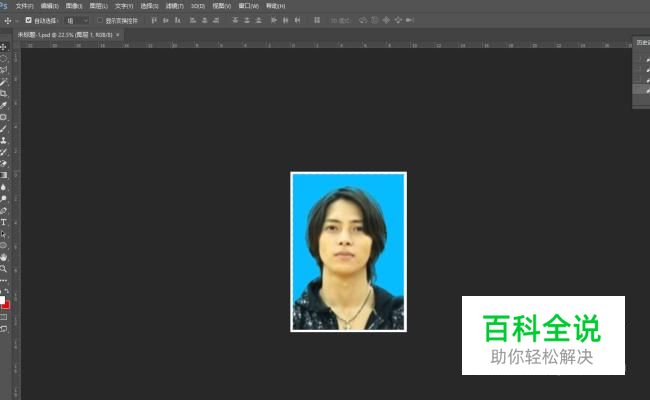Click Align Horizontal Centers in options bar
650x400 pixels.
click(x=204, y=20)
